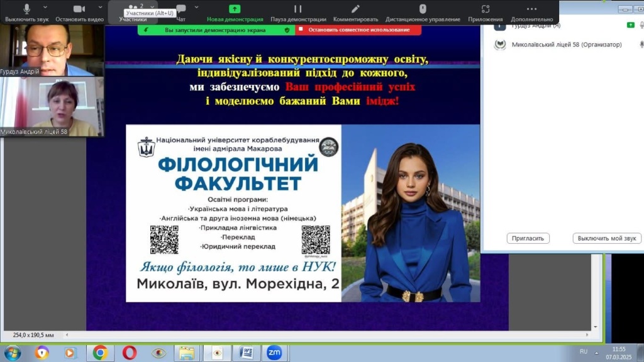Image resolution: width=644 pixels, height=362 pixels.
Task: Click round faculty emblem on slide
Action: [x=328, y=146]
